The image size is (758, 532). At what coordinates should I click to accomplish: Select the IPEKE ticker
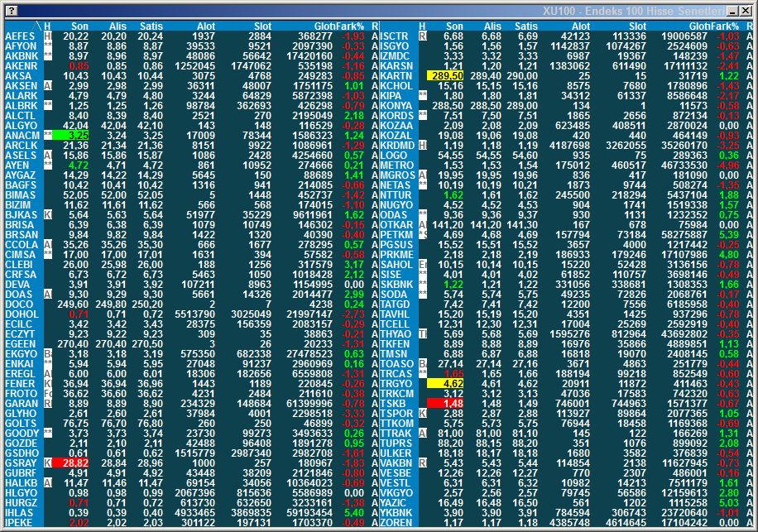19,522
